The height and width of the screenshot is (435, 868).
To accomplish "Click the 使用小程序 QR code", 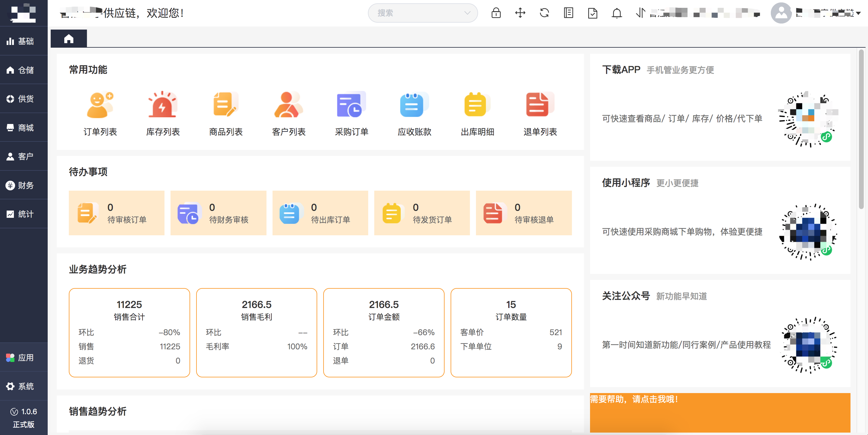I will (x=808, y=232).
